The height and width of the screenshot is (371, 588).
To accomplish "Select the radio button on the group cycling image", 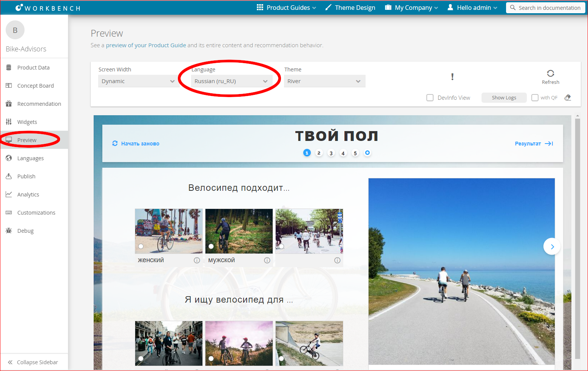I will (x=281, y=246).
